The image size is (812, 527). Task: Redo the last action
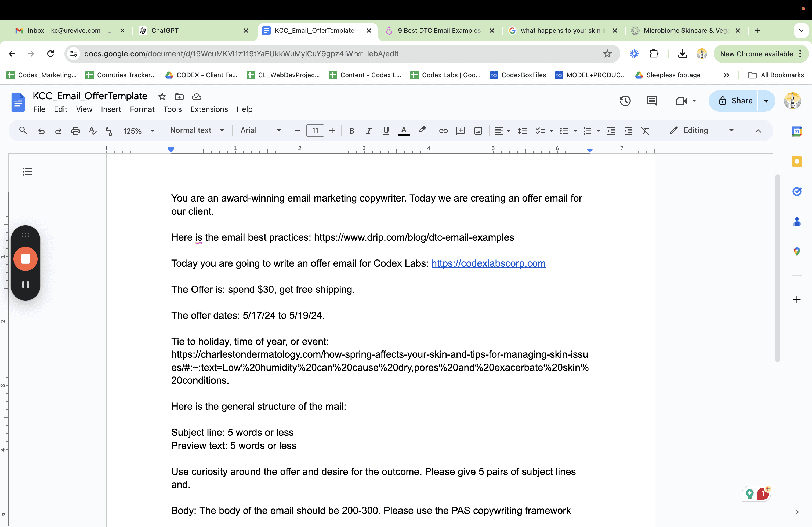[x=58, y=131]
